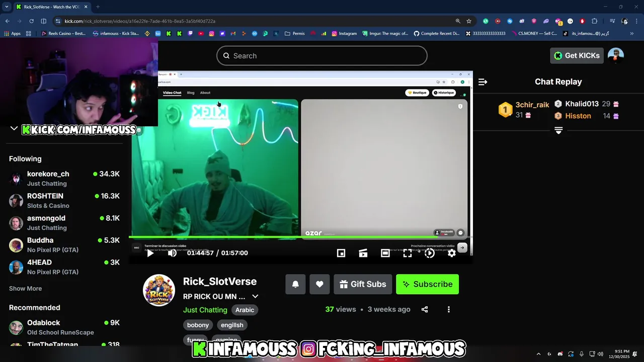Open the tab search dropdown
The image size is (644, 362).
(x=7, y=7)
